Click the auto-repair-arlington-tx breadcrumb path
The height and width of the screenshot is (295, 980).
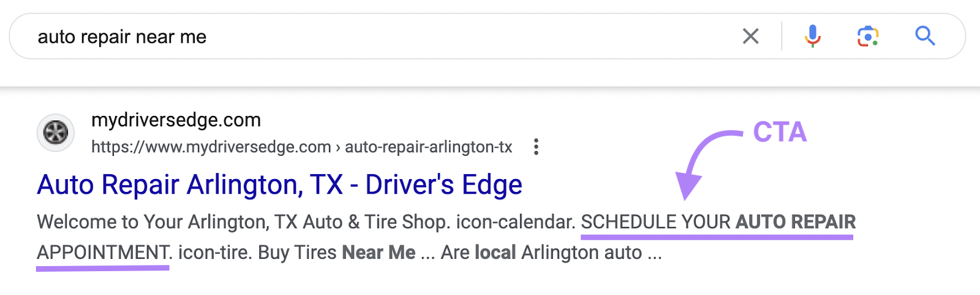(428, 147)
